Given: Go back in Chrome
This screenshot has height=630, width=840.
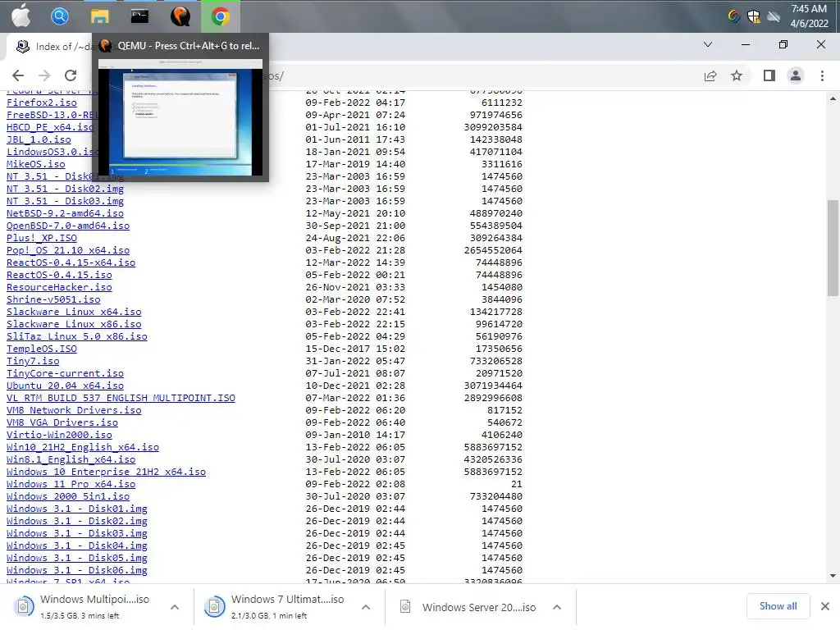Looking at the screenshot, I should pyautogui.click(x=18, y=75).
